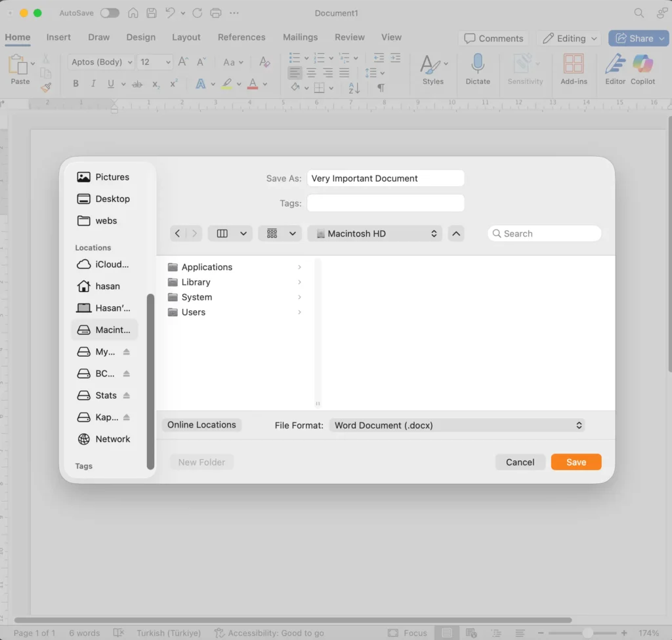Viewport: 672px width, 640px height.
Task: Open Online Locations
Action: click(x=201, y=425)
